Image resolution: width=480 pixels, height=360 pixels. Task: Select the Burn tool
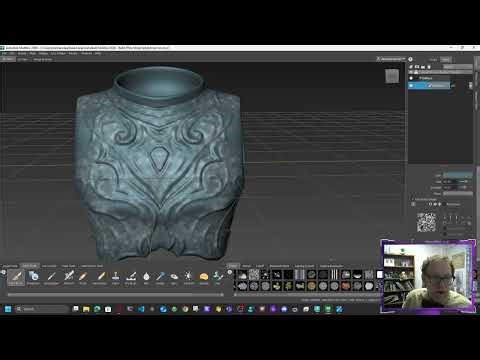click(x=174, y=277)
